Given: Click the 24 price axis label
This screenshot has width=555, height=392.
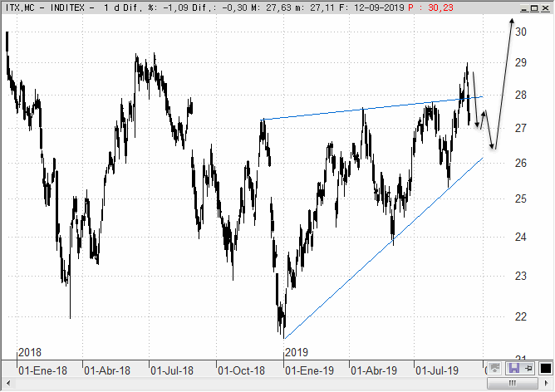Looking at the screenshot, I should (521, 237).
